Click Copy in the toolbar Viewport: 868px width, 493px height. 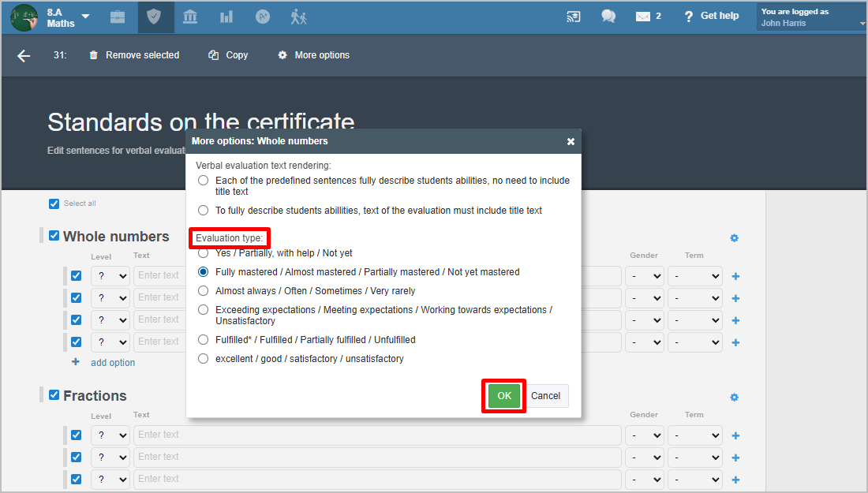[x=228, y=55]
